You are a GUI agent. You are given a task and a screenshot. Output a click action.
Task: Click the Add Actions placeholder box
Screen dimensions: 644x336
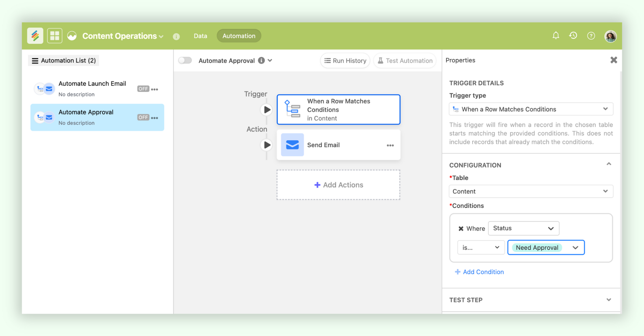click(338, 185)
